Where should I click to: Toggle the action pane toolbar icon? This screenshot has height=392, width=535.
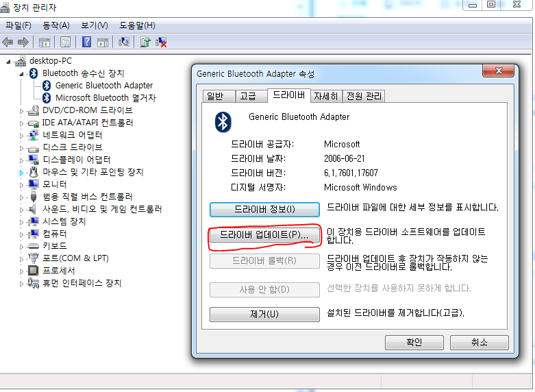pyautogui.click(x=103, y=42)
